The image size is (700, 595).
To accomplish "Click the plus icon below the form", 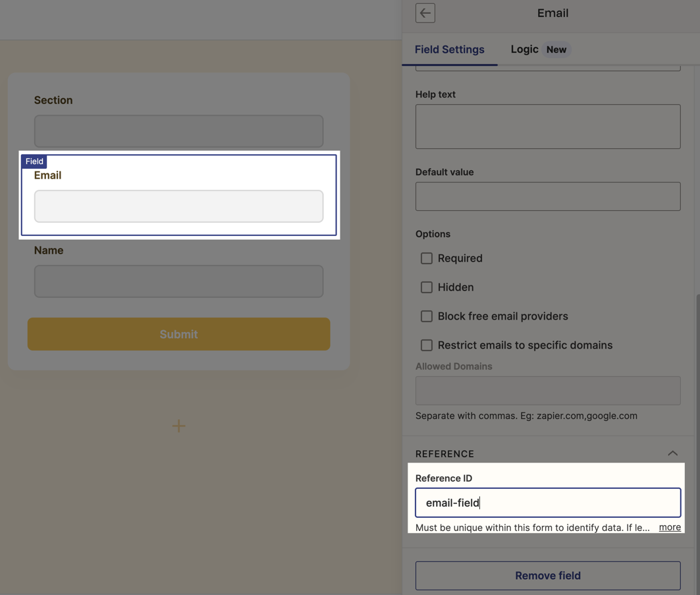I will click(178, 426).
